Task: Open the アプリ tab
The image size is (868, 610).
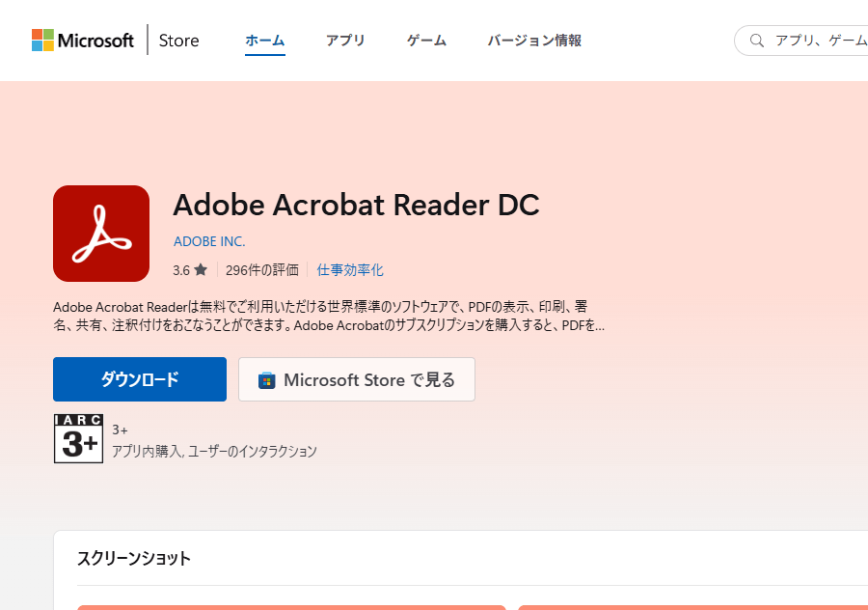Action: coord(345,41)
